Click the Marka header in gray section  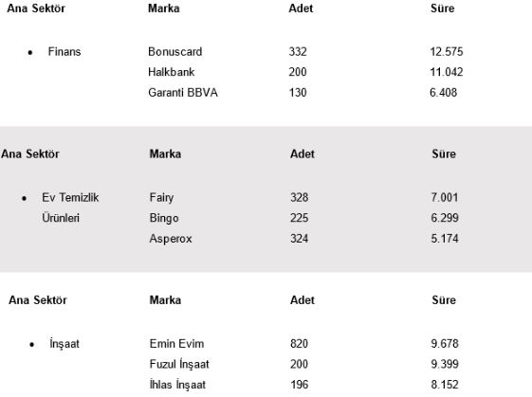[165, 154]
